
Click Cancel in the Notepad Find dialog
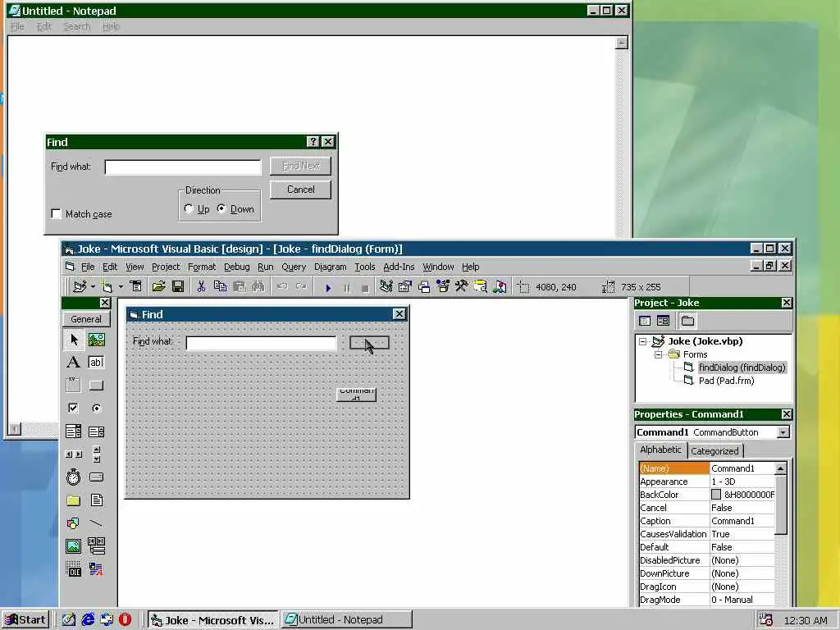300,189
